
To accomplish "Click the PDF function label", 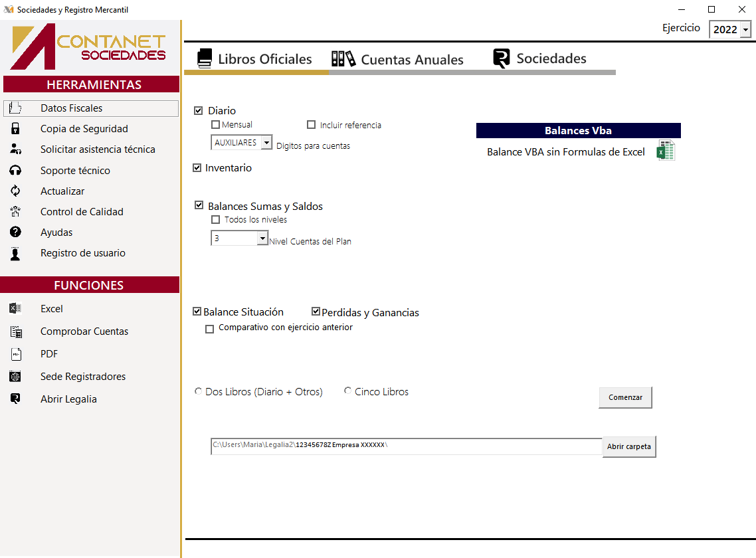I will [49, 354].
